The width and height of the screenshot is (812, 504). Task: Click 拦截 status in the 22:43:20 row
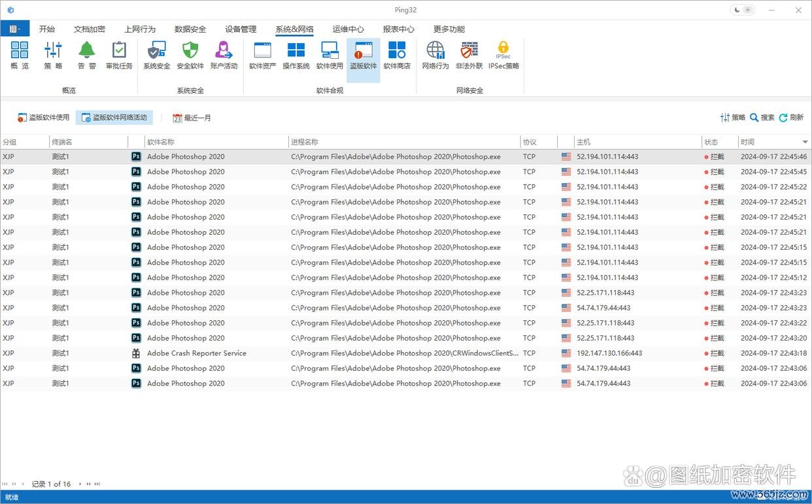714,338
